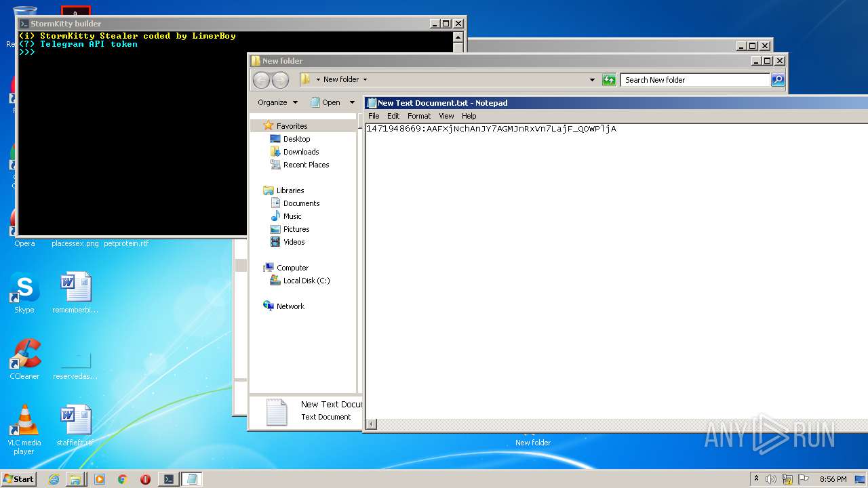Click the Telegram token text in Notepad
The height and width of the screenshot is (488, 868).
click(x=491, y=129)
